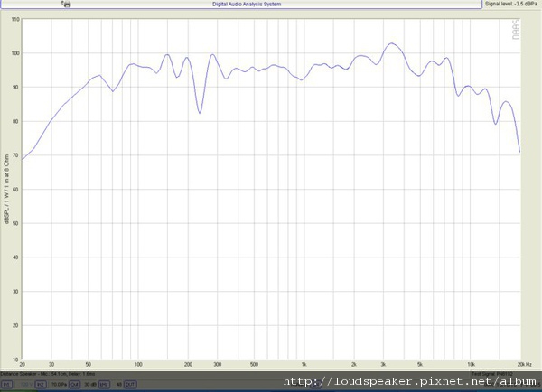Viewport: 542px width, 392px height.
Task: Click the 5k label on the frequency axis
Action: point(420,364)
